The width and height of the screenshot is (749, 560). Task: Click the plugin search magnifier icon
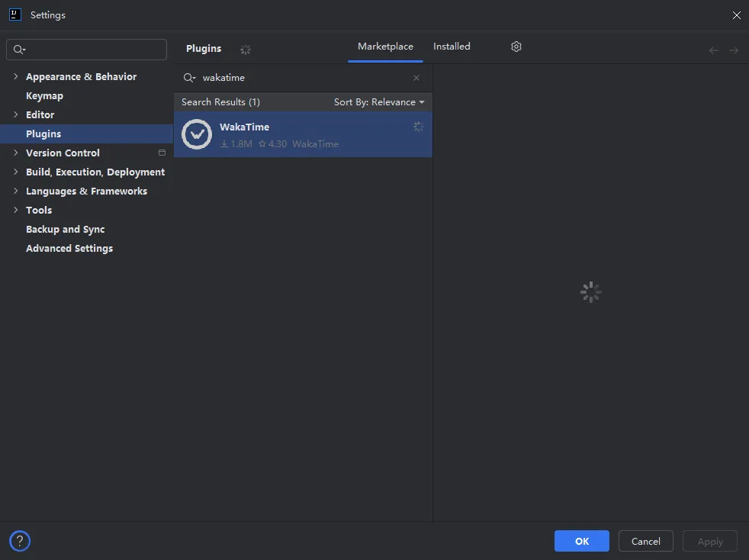(x=189, y=78)
